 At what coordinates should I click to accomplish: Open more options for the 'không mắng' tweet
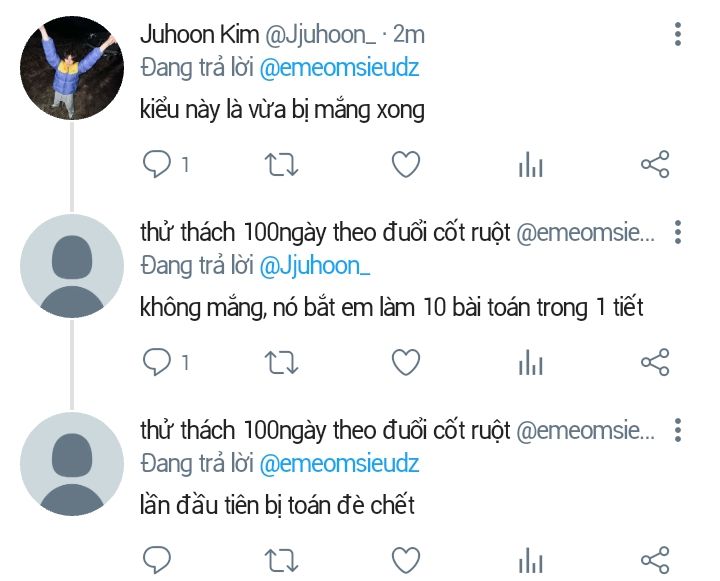(678, 232)
